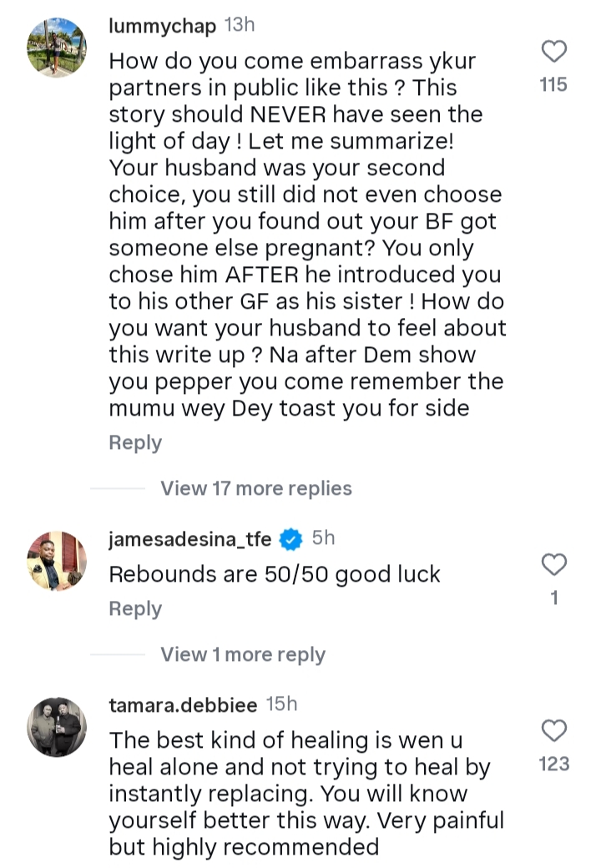This screenshot has height=868, width=601.
Task: Click the 13h timestamp on lummychap's comment
Action: click(x=240, y=26)
